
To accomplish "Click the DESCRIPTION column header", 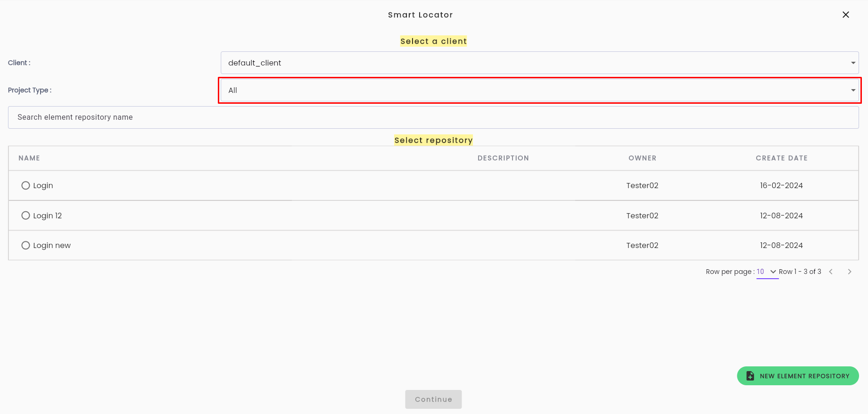I will pos(503,158).
